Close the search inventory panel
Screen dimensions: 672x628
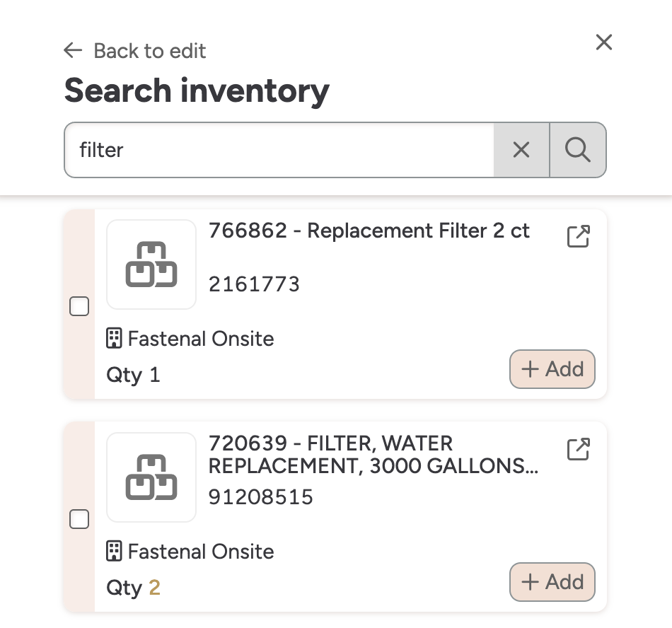coord(603,42)
